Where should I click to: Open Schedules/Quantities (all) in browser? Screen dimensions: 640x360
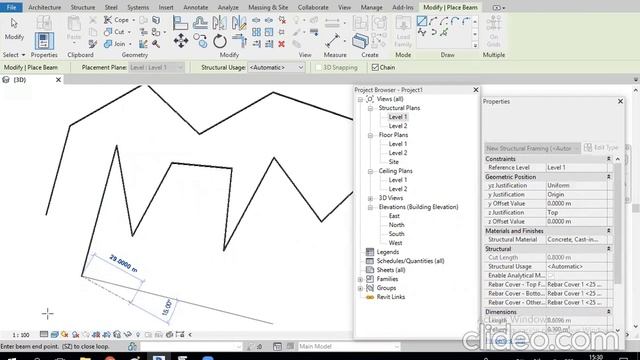(x=410, y=261)
